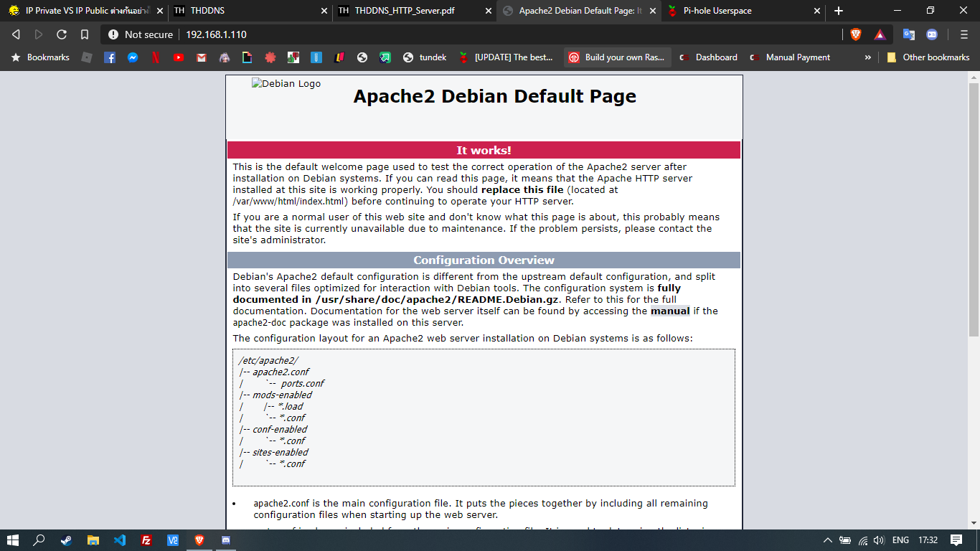Viewport: 980px width, 551px height.
Task: Click the address bar showing 192.168.1.110
Action: [x=430, y=34]
